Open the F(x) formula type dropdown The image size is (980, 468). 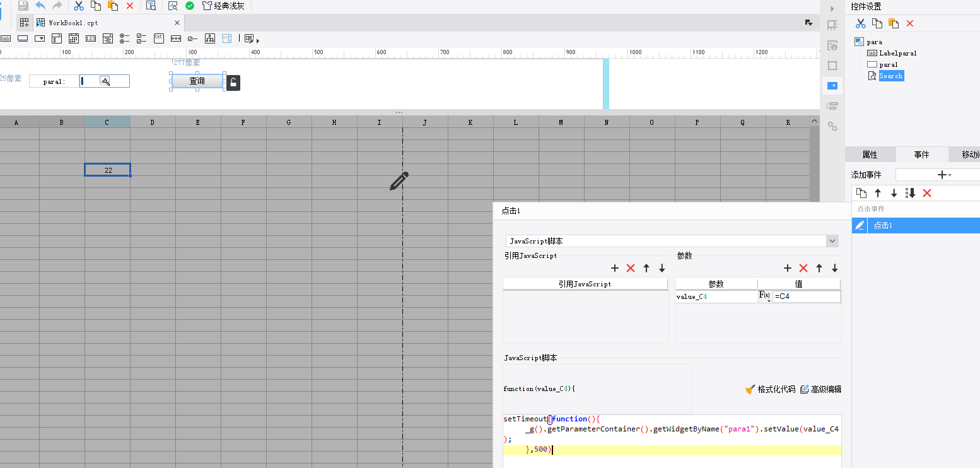764,296
